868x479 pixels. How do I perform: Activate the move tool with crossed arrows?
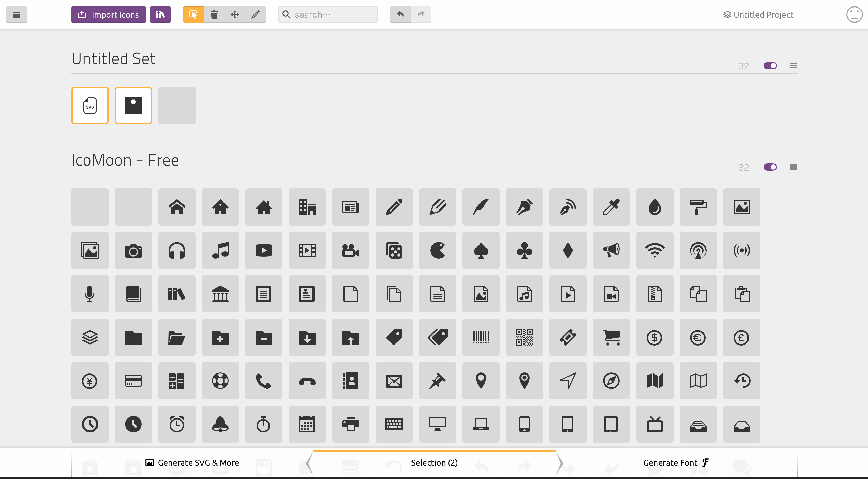(x=235, y=14)
